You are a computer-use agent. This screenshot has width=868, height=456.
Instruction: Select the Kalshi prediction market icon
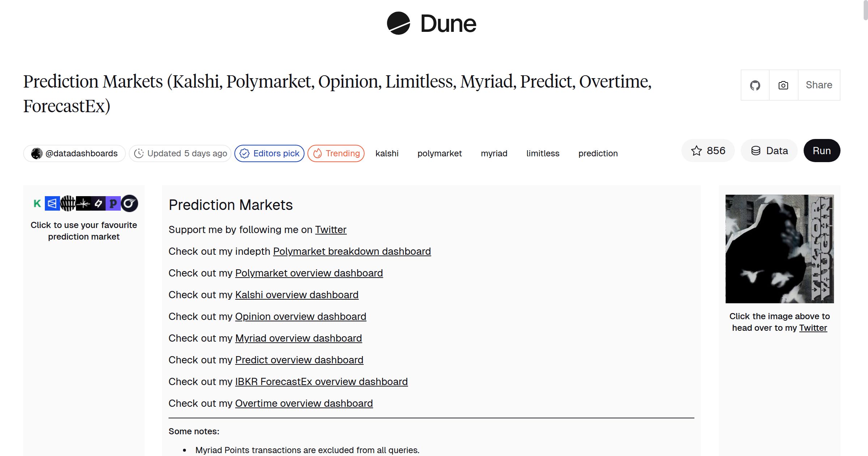(37, 203)
